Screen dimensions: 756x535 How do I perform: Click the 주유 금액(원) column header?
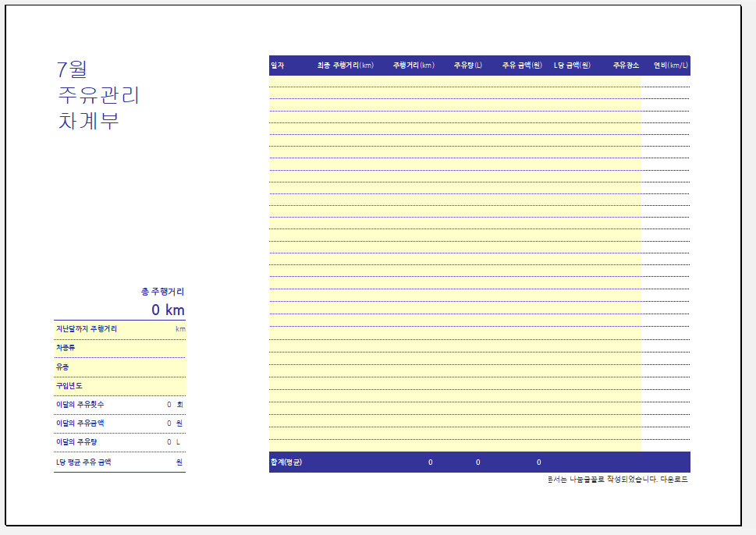point(522,66)
